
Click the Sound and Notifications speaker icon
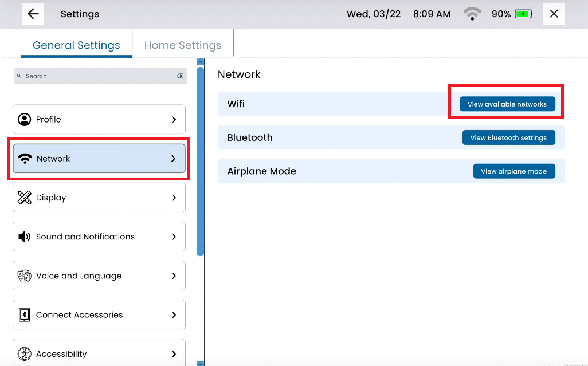click(25, 237)
